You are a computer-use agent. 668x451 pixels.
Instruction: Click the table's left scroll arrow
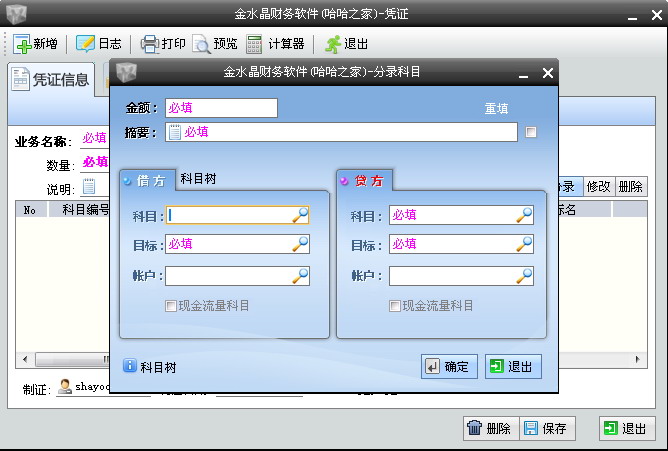click(x=25, y=359)
